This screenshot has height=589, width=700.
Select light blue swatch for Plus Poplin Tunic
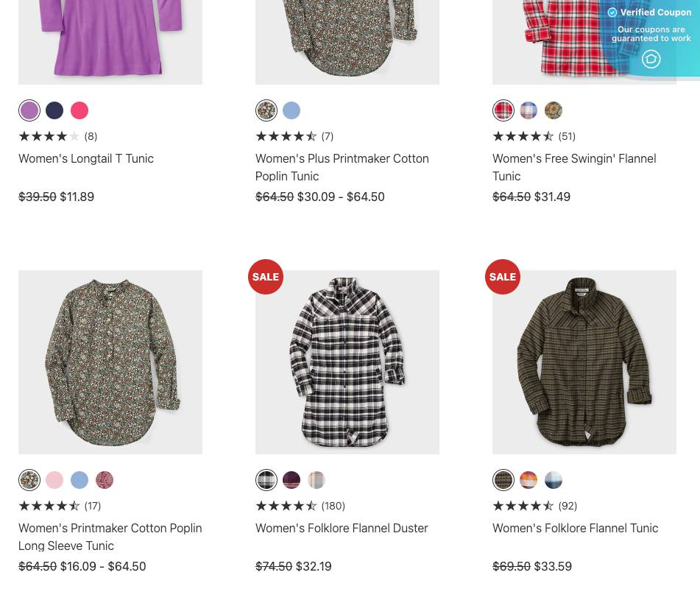tap(291, 110)
